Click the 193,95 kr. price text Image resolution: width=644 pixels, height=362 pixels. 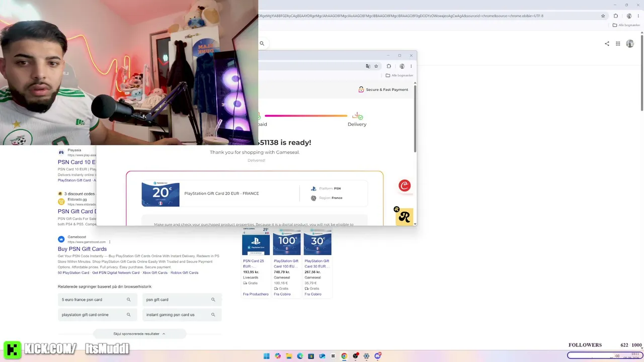pyautogui.click(x=252, y=272)
